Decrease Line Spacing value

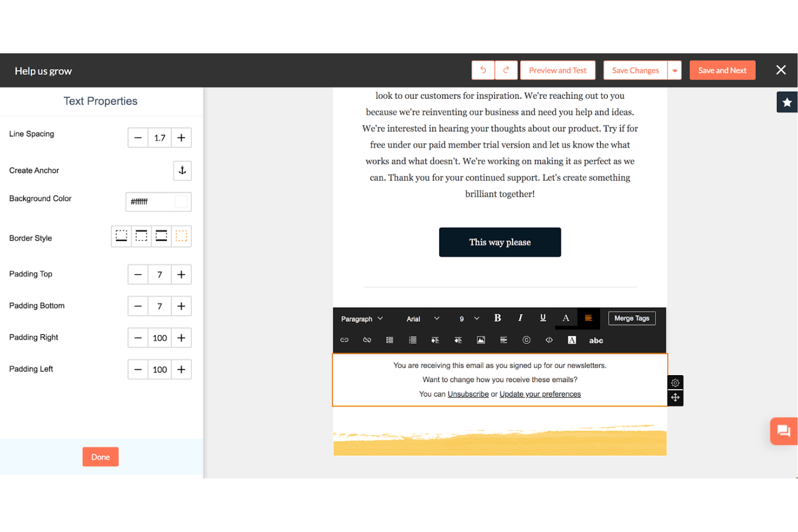pos(138,138)
